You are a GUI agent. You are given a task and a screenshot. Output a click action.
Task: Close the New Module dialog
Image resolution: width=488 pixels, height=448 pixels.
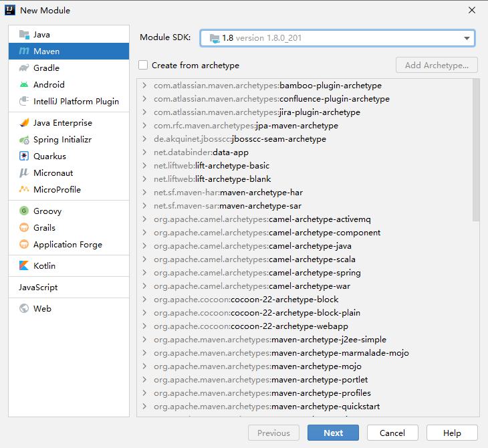[x=472, y=10]
